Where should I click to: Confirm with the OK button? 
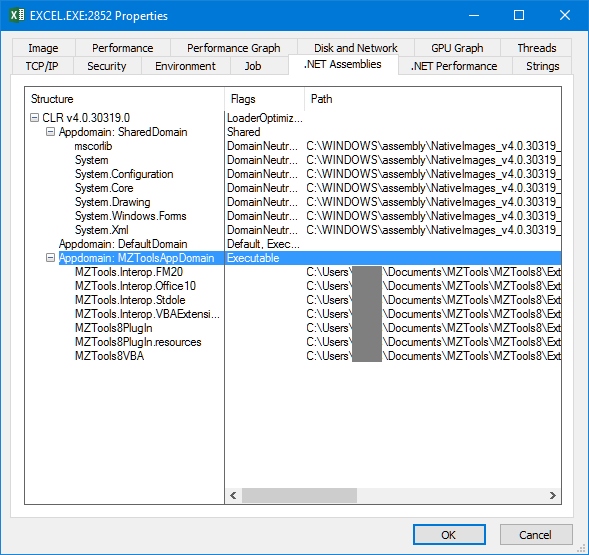(449, 534)
